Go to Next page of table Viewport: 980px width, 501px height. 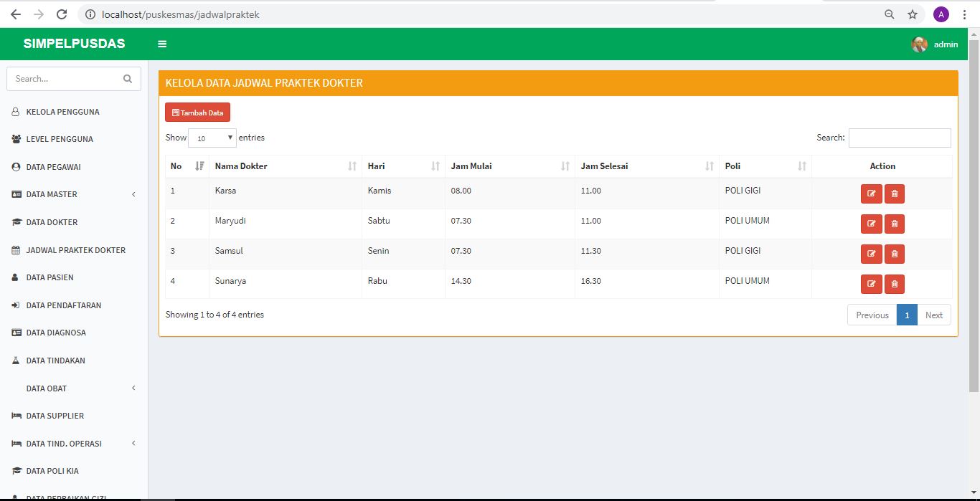point(933,315)
